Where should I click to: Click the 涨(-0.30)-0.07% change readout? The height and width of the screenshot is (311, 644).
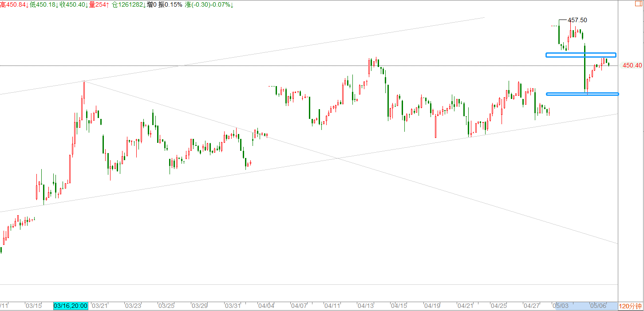pyautogui.click(x=209, y=4)
